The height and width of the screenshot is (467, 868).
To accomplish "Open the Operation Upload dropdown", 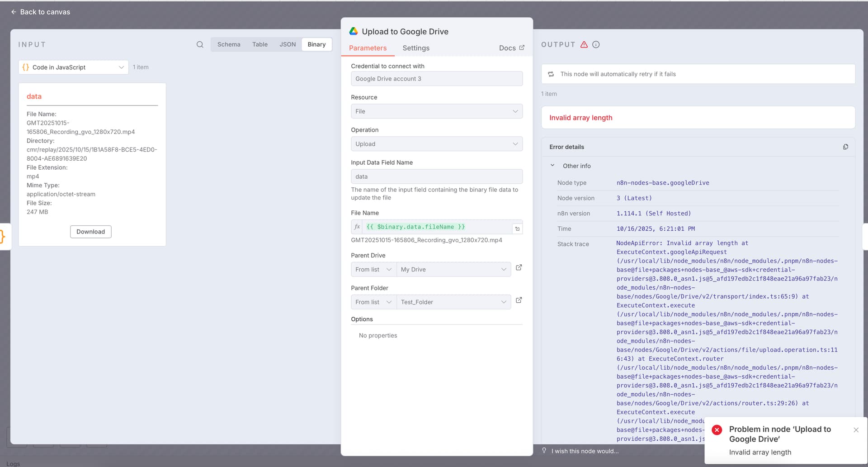I will [x=436, y=144].
